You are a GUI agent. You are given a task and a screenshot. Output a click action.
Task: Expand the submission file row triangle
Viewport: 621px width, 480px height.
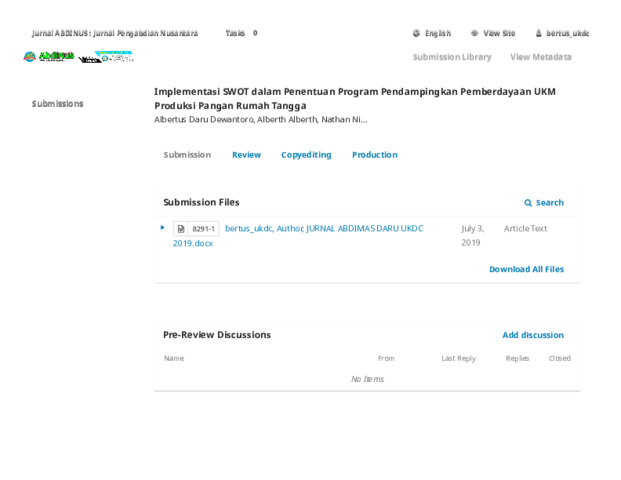163,228
